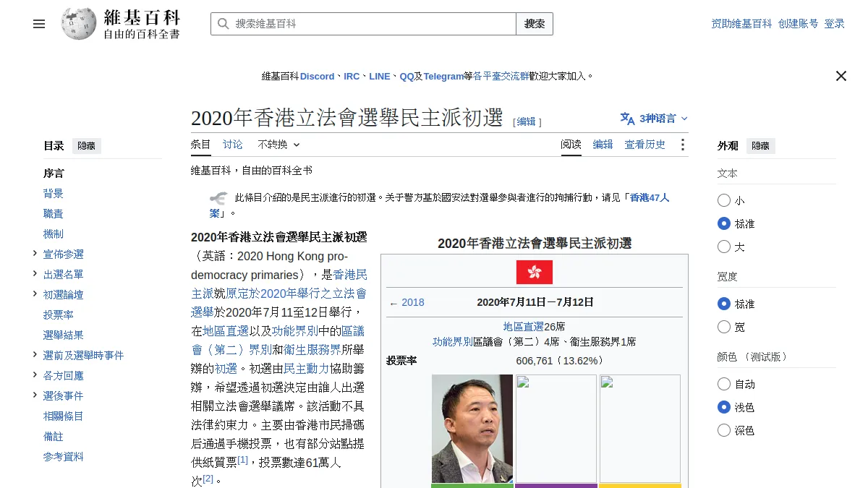The width and height of the screenshot is (868, 488).
Task: Switch to the 阅读 tab
Action: [x=571, y=145]
